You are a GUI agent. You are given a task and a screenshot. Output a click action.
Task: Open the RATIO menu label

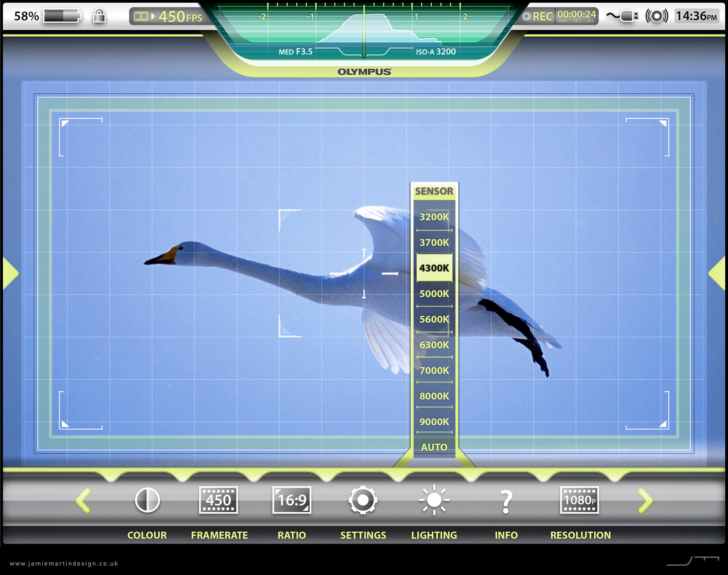click(x=292, y=535)
